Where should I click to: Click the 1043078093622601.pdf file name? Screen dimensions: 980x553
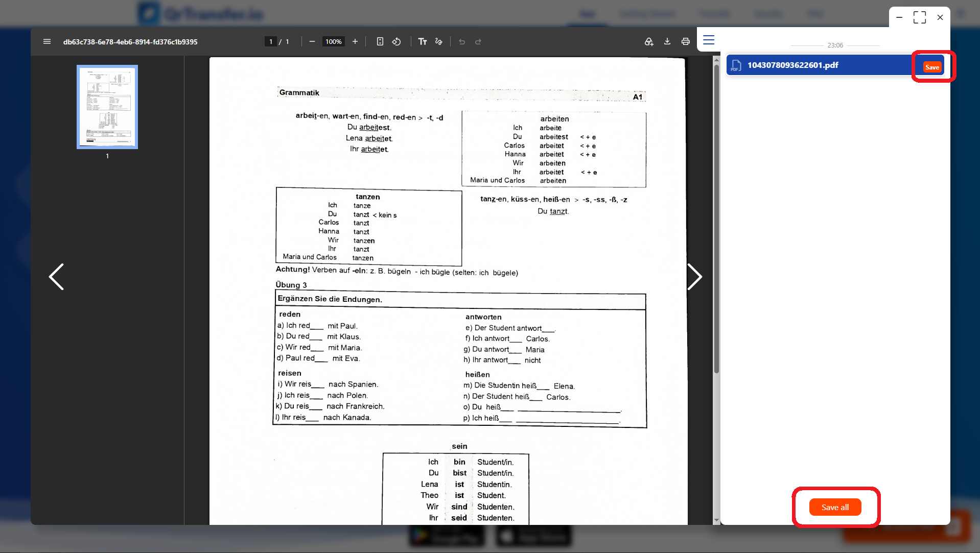pyautogui.click(x=792, y=65)
